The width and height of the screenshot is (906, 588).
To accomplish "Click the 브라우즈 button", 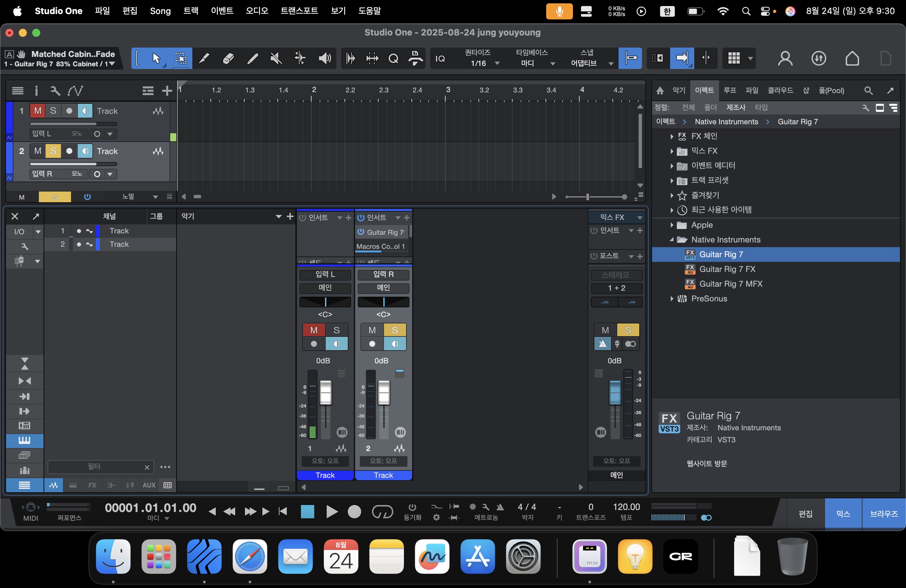I will tap(884, 513).
